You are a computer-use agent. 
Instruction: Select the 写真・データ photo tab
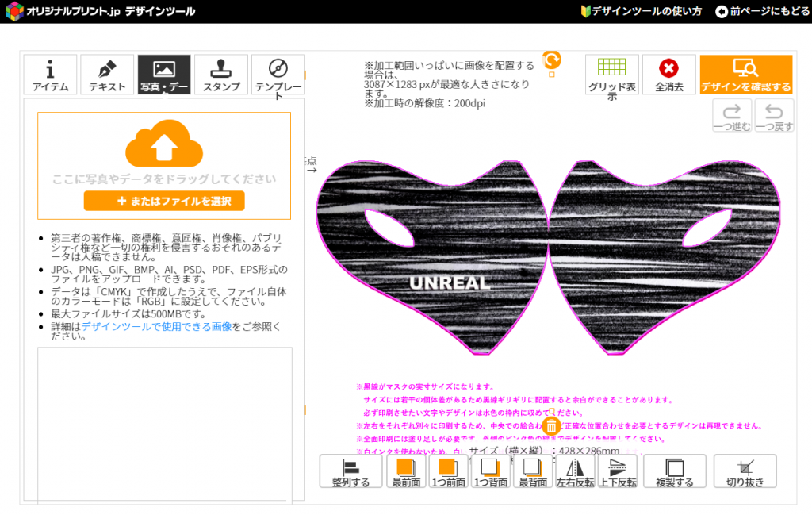tap(164, 75)
